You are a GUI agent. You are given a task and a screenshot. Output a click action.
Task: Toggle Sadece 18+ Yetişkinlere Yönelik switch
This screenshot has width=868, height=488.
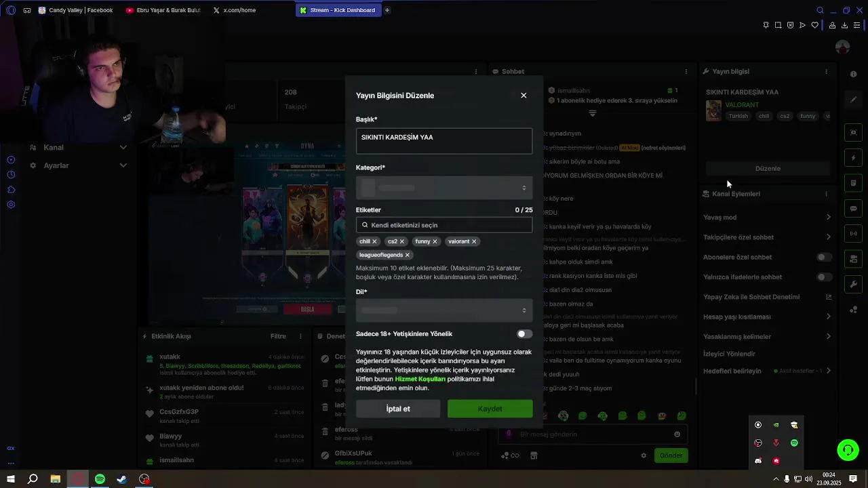(x=524, y=333)
